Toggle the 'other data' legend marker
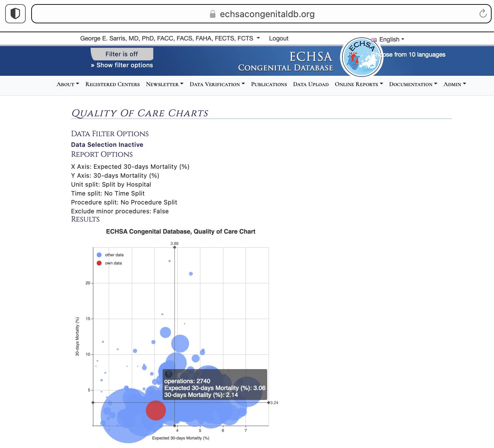 click(99, 255)
